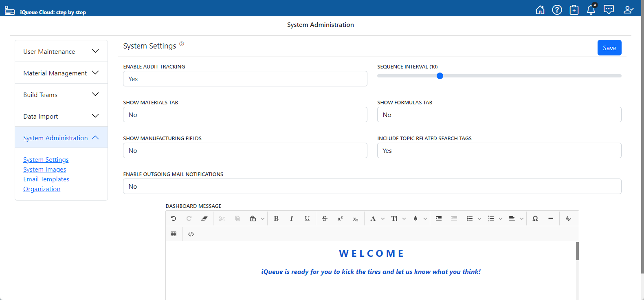Redo the edit in editor toolbar
Screen dimensions: 644x300
(189, 218)
